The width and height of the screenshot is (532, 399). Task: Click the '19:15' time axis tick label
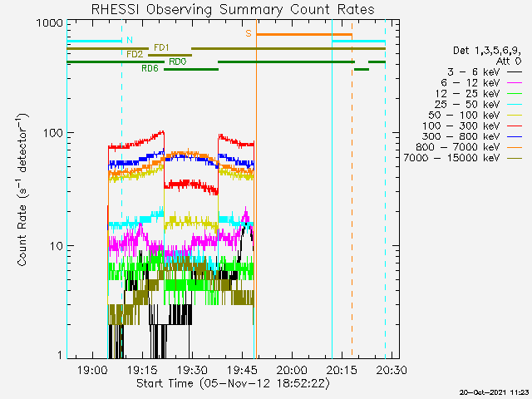(x=142, y=370)
